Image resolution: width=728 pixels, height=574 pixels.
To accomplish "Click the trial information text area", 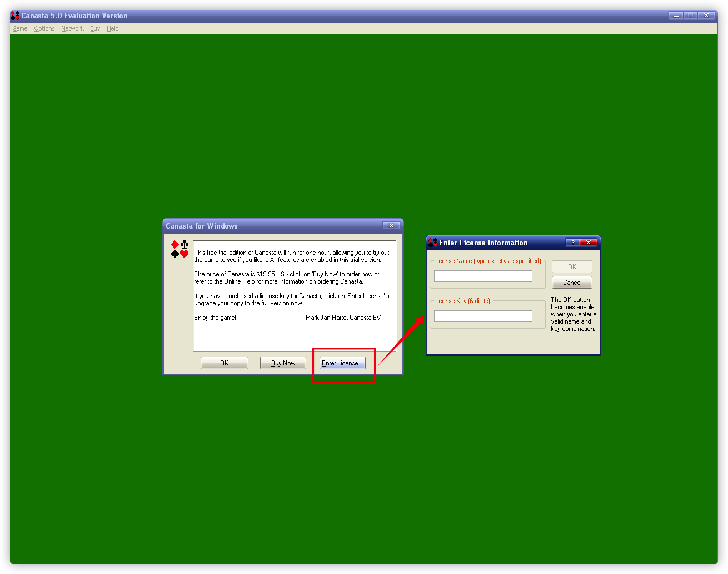I will tap(294, 295).
